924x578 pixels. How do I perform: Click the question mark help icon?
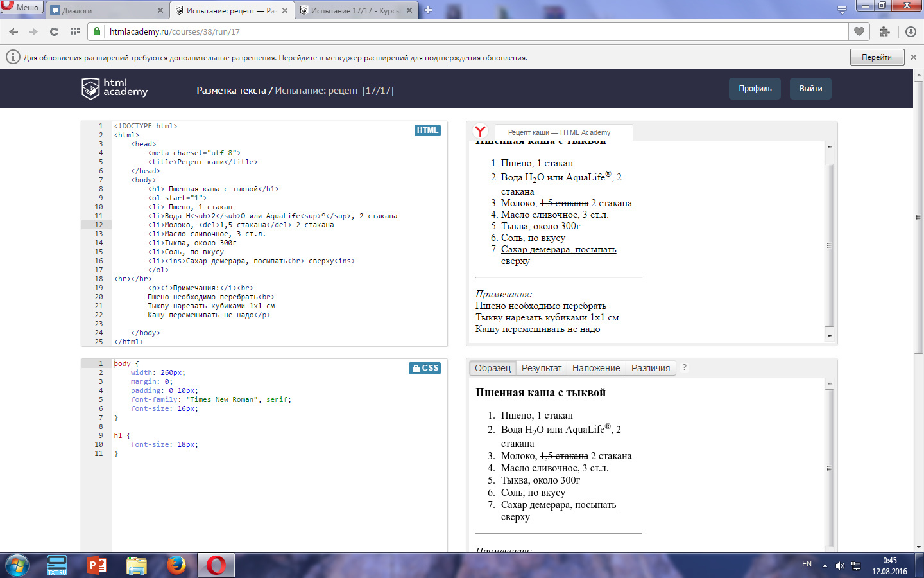685,367
